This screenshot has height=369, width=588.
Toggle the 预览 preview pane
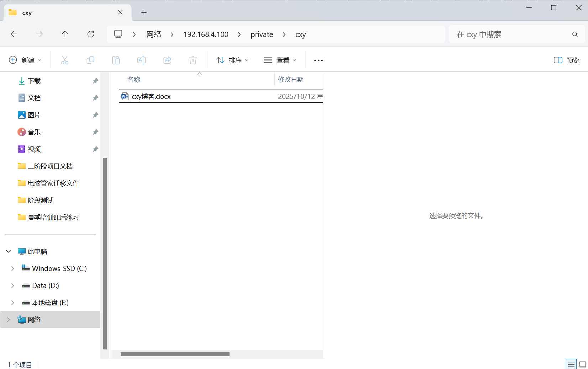click(566, 60)
